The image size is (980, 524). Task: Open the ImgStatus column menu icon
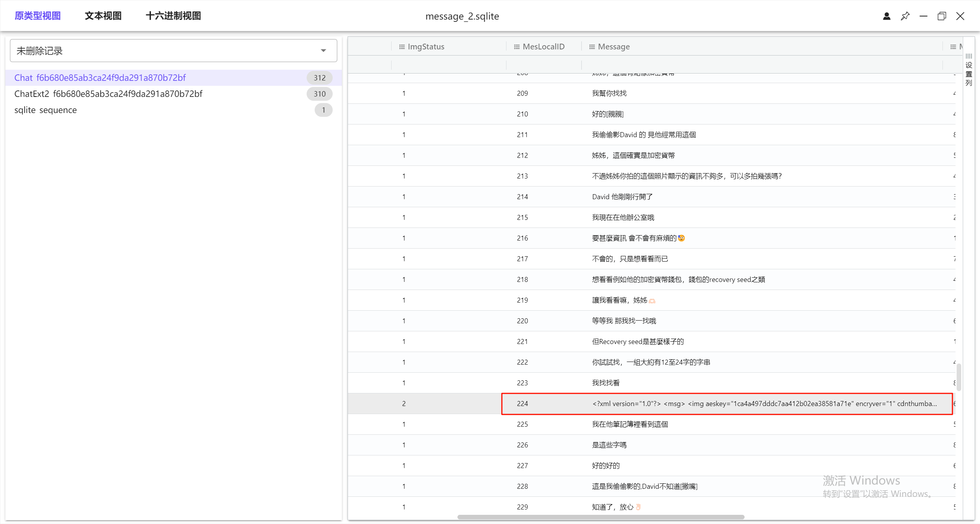(402, 47)
